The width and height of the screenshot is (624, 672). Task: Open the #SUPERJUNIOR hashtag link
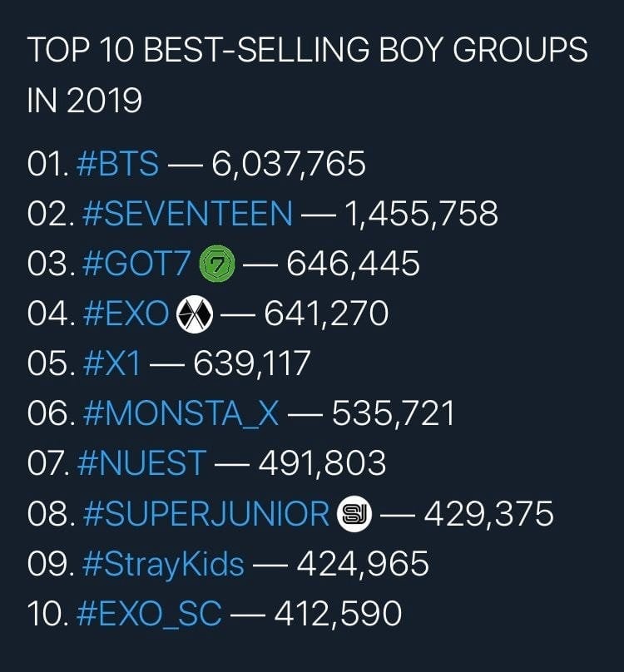point(206,514)
